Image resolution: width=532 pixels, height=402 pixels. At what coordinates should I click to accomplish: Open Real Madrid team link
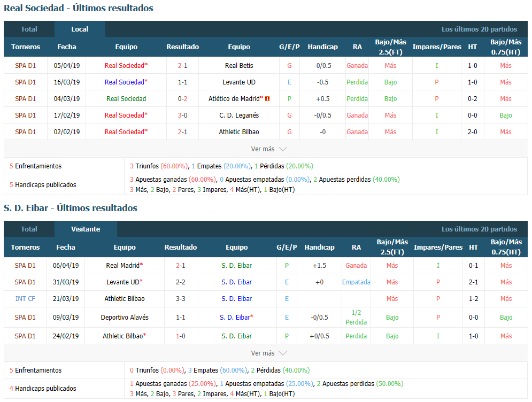[x=122, y=266]
